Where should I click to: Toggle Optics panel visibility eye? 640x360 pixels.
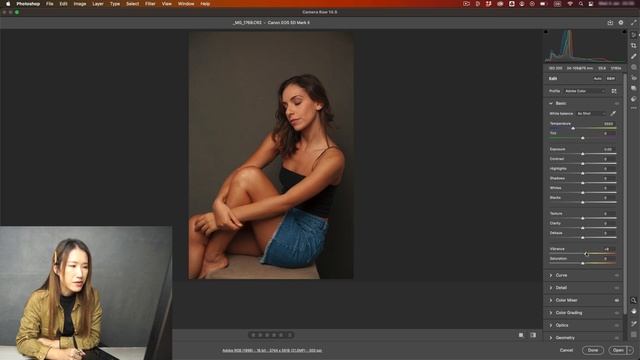point(617,326)
